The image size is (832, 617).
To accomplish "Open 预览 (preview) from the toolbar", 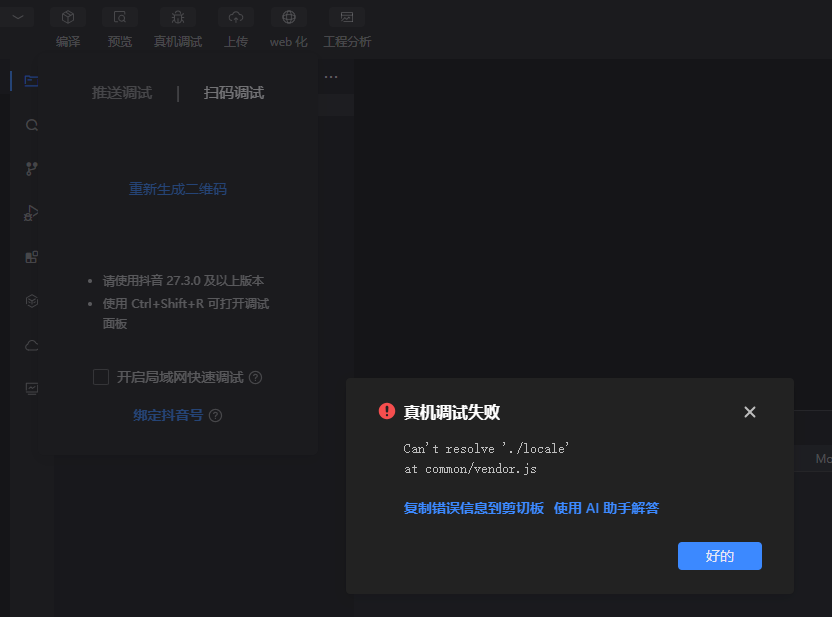I will click(x=120, y=18).
